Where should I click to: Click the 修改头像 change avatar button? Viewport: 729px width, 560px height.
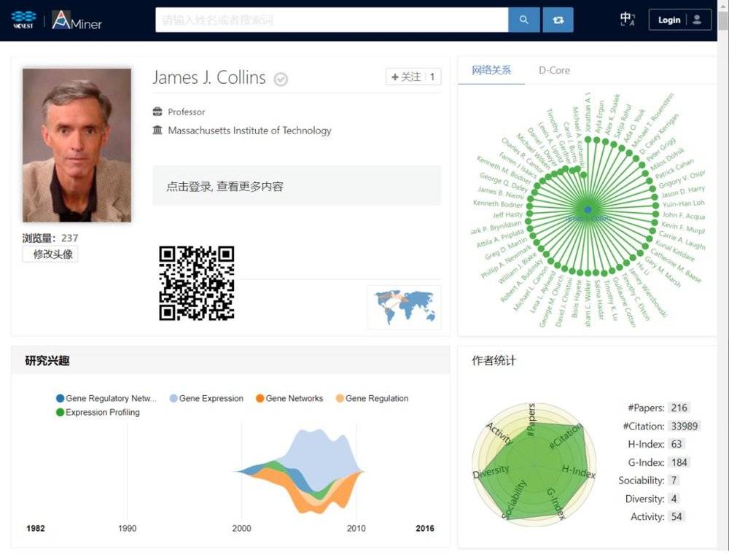tap(50, 254)
